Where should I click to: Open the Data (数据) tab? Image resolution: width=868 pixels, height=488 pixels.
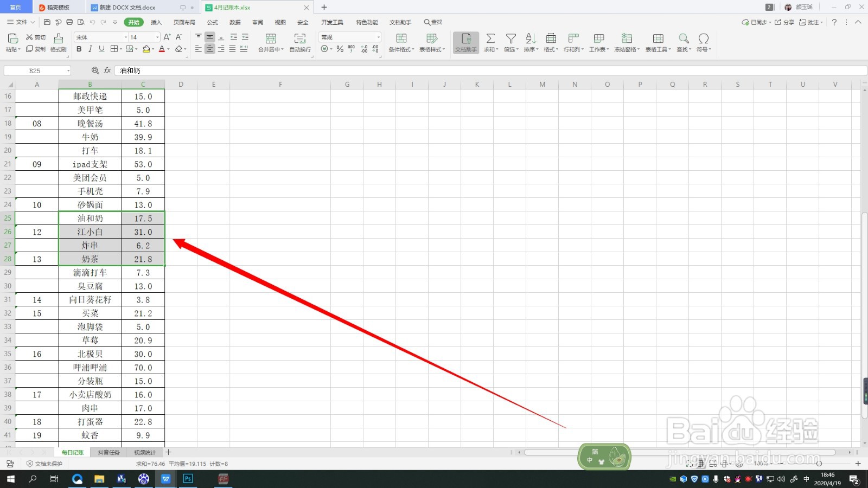235,22
